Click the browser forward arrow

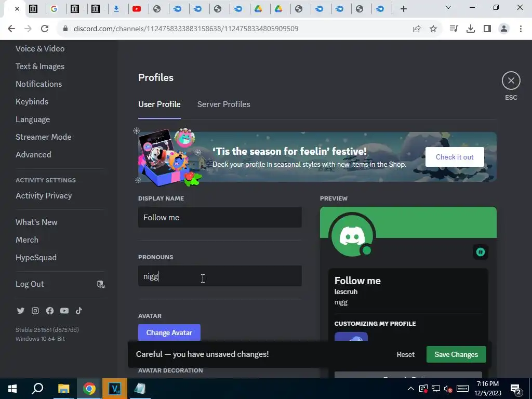[x=28, y=29]
